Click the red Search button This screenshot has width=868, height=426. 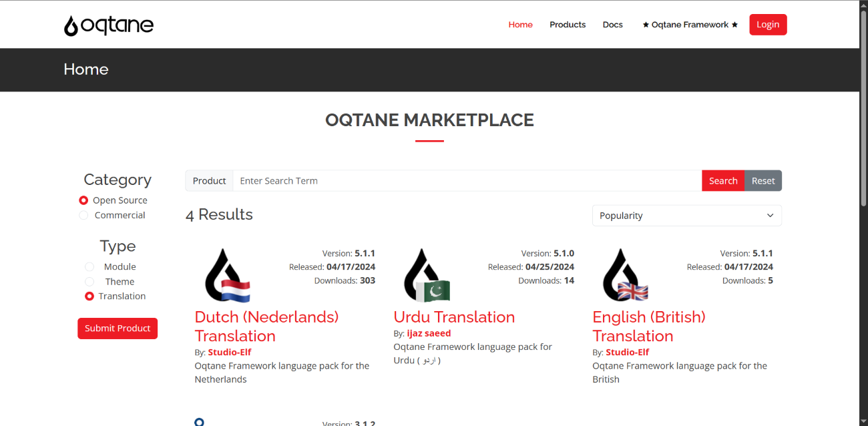723,181
